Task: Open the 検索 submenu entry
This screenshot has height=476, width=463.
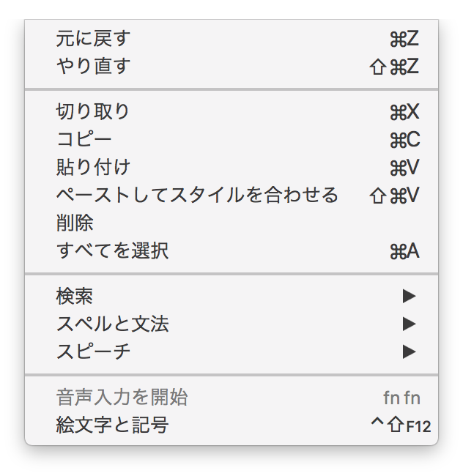Action: (75, 296)
